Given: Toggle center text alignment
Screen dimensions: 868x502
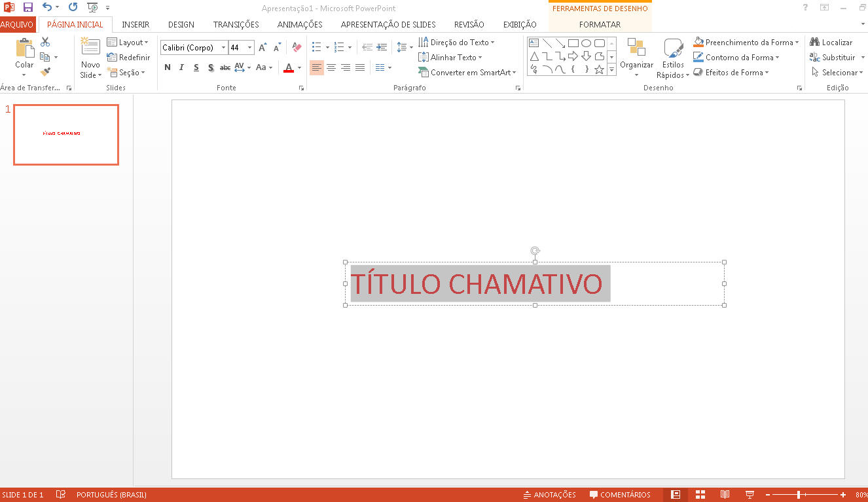Looking at the screenshot, I should 331,67.
